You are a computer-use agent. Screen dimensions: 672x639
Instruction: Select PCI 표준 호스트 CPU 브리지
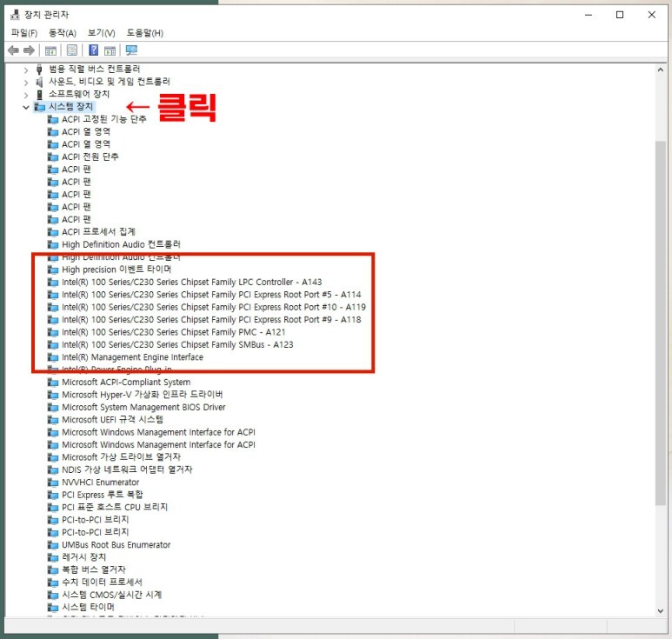click(x=115, y=507)
